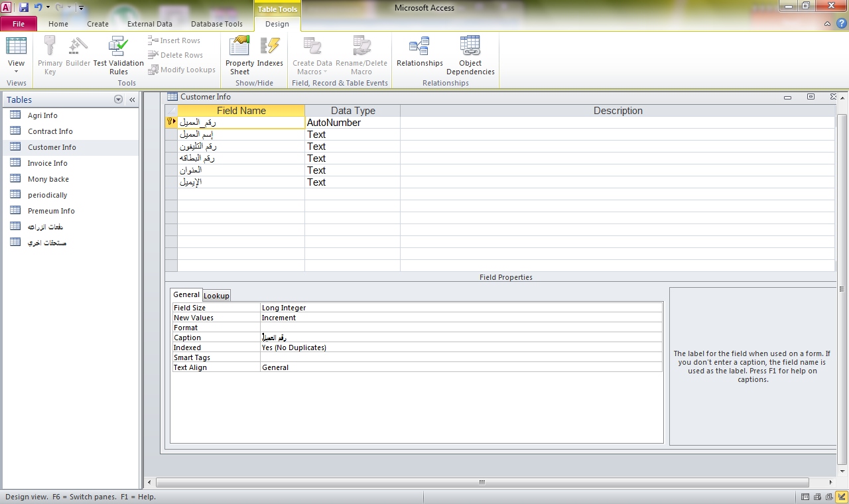Image resolution: width=849 pixels, height=504 pixels.
Task: Open the External Data ribbon tab
Action: coord(150,24)
